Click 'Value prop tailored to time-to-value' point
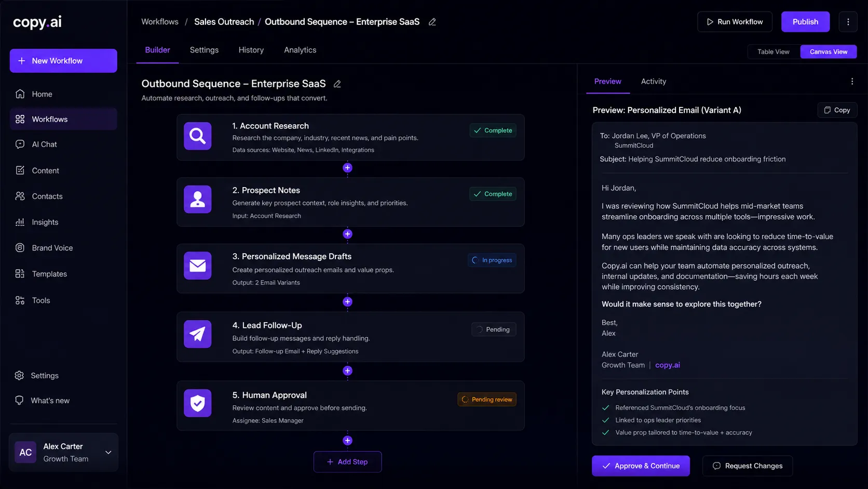Screen dimensions: 868x489 tap(684, 433)
